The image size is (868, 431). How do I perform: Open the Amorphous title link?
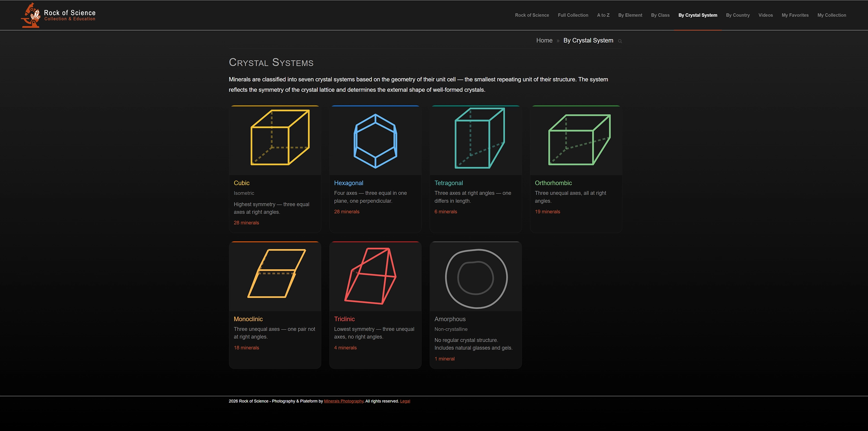pos(450,319)
